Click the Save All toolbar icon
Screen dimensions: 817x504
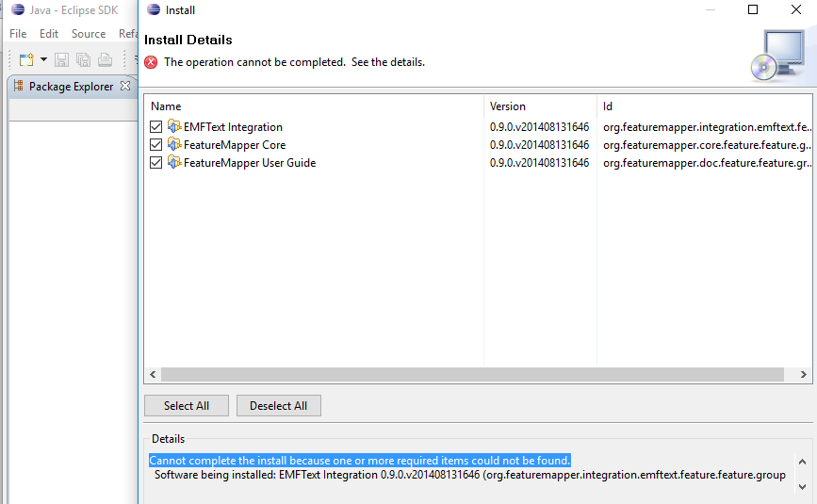pos(83,60)
